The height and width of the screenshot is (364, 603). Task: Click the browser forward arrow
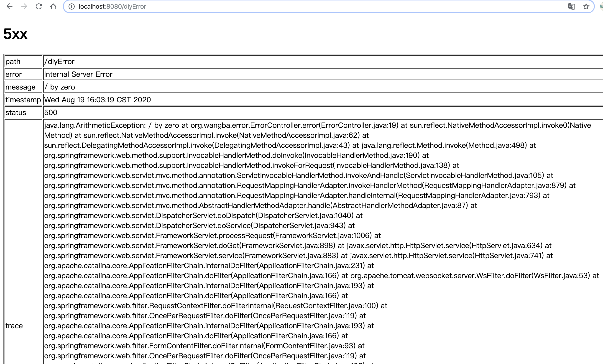click(x=24, y=6)
